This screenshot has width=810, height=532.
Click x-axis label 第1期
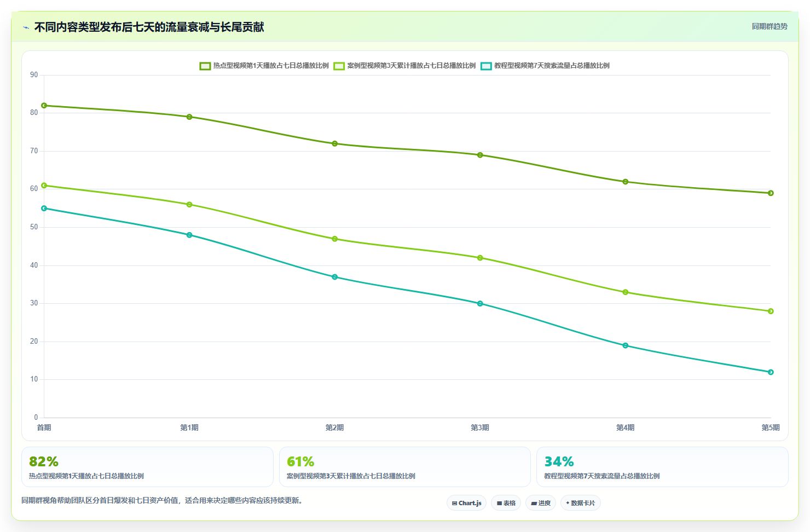189,427
